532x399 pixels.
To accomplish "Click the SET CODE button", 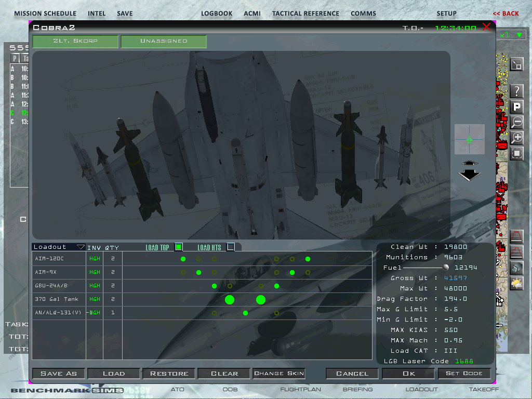I will click(464, 374).
